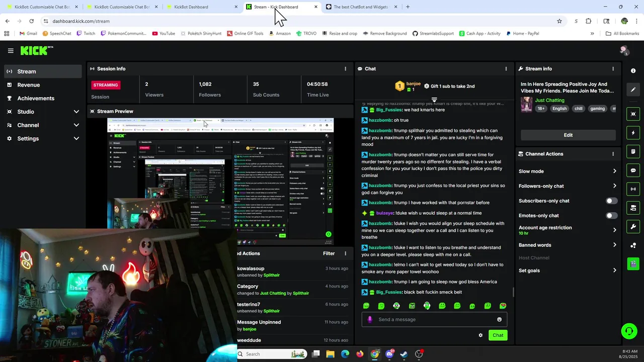Click the STREAMING status badge

click(106, 85)
